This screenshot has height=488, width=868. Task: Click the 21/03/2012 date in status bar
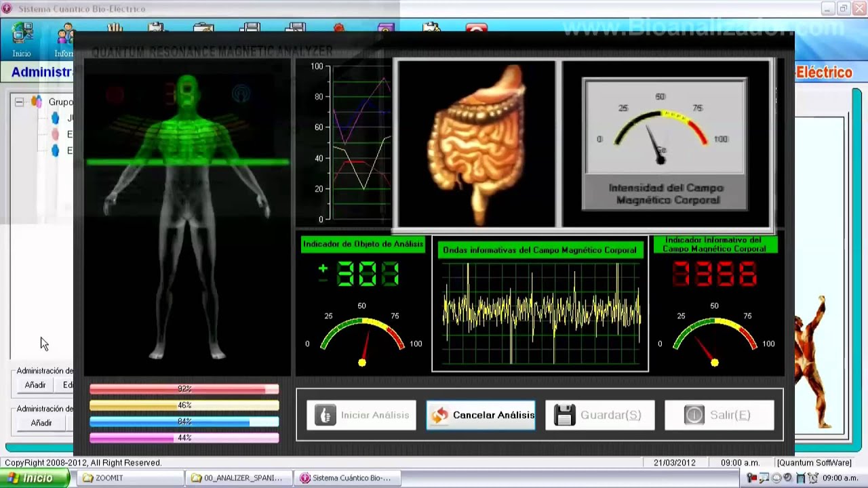pyautogui.click(x=675, y=463)
